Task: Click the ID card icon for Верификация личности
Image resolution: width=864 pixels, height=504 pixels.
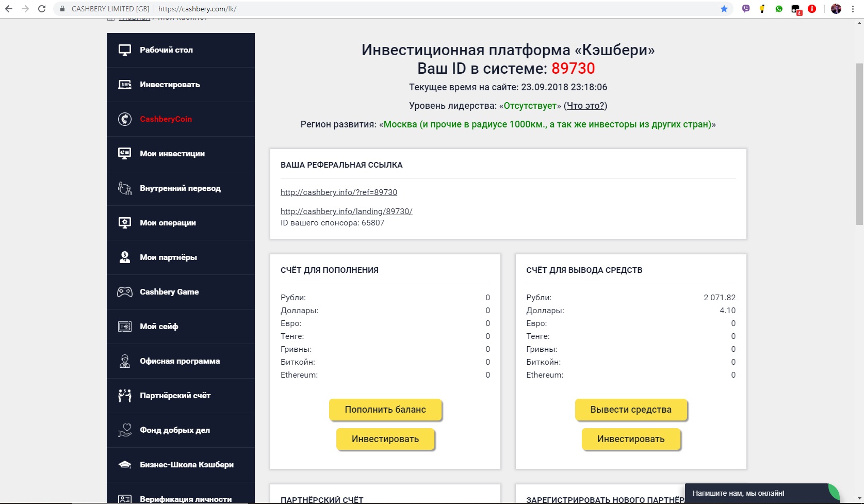Action: coord(125,499)
